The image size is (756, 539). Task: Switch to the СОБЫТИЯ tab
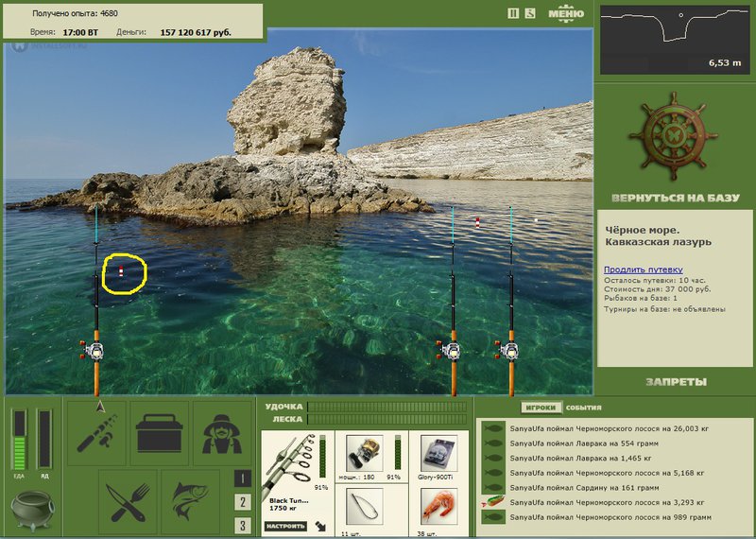pos(583,408)
